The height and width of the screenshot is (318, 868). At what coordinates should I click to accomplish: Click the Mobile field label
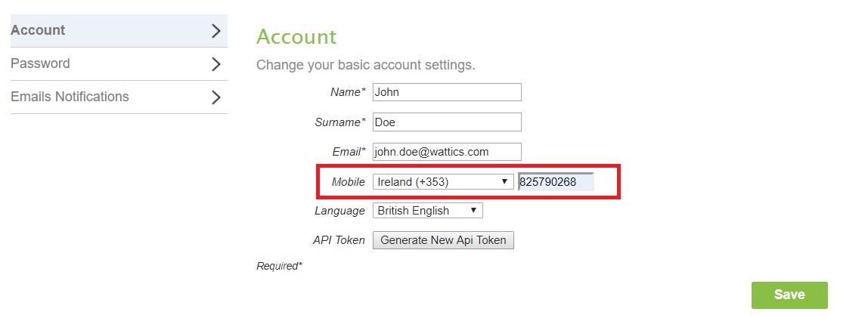[x=348, y=182]
